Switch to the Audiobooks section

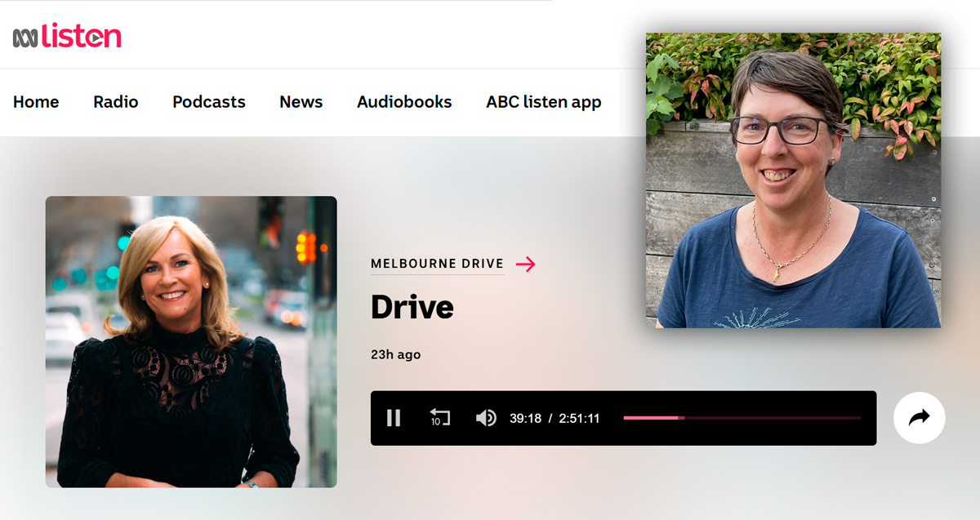[x=403, y=102]
